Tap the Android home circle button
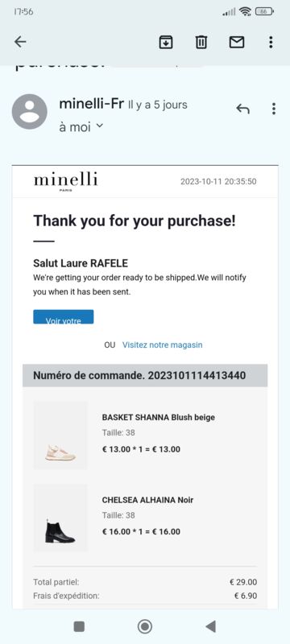Screen dimensions: 290x644 point(144,626)
